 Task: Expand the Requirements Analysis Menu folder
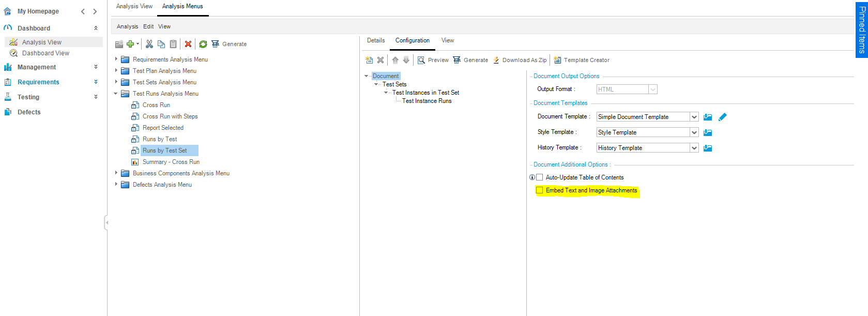coord(116,59)
